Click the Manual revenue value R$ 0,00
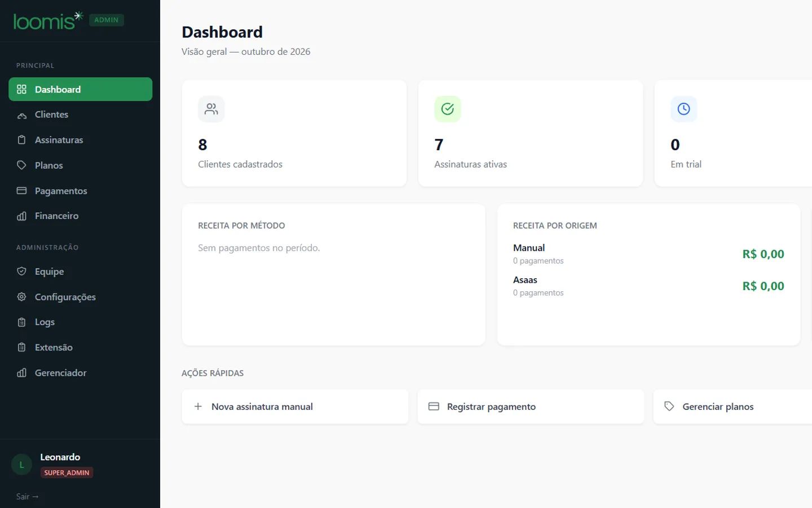Image resolution: width=812 pixels, height=508 pixels. pyautogui.click(x=763, y=254)
